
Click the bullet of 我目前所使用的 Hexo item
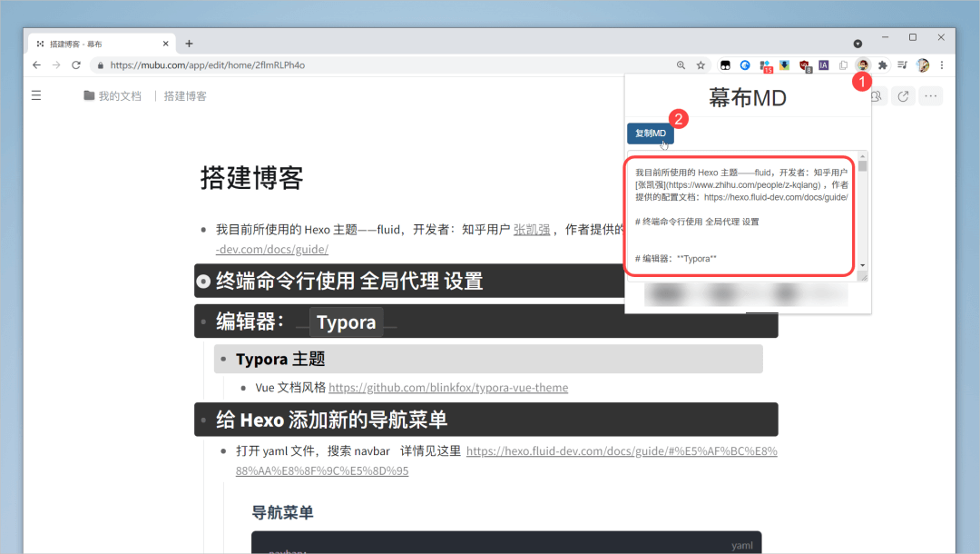coord(203,230)
